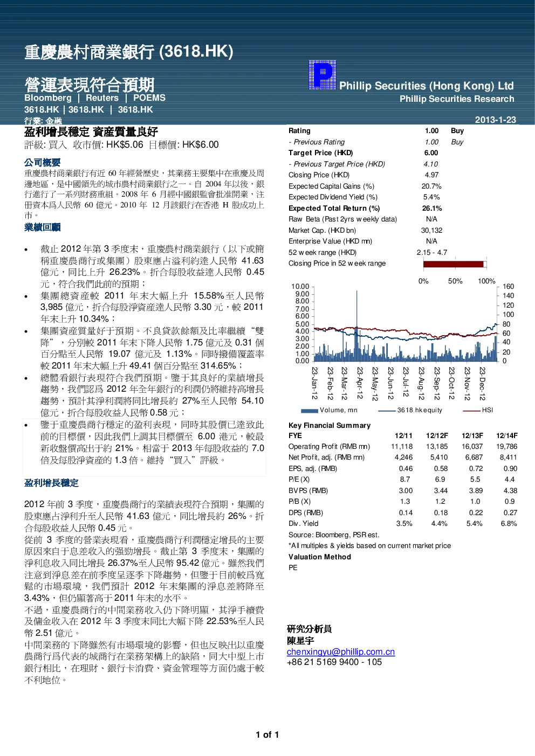The height and width of the screenshot is (756, 535).
Task: Select the report date '2013-1-23'
Action: coord(495,120)
